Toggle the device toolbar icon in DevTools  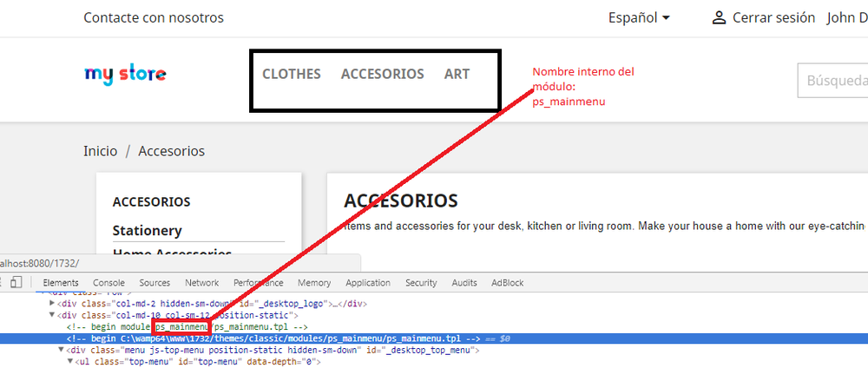tap(16, 282)
